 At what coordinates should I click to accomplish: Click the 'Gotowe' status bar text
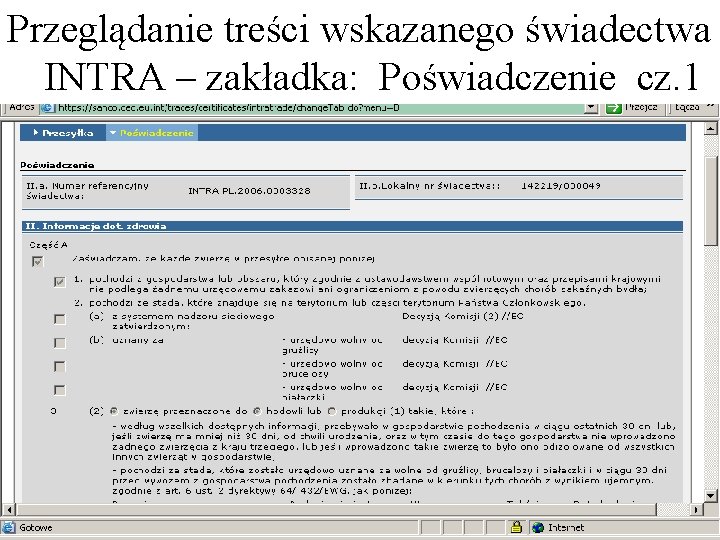pos(36,528)
